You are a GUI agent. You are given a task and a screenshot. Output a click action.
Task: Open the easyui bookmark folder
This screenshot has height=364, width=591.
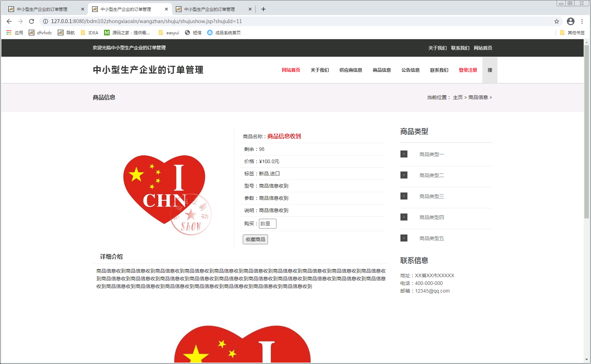click(169, 33)
